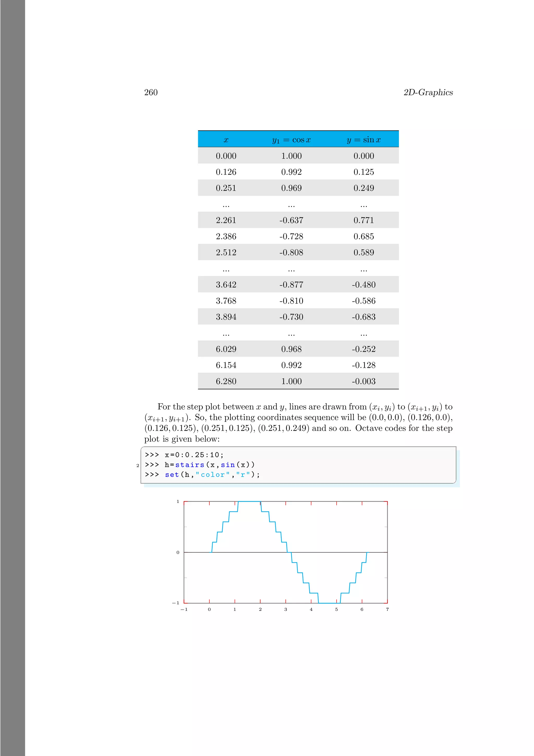Select table cell 0.969
This screenshot has width=534, height=756.
click(291, 188)
